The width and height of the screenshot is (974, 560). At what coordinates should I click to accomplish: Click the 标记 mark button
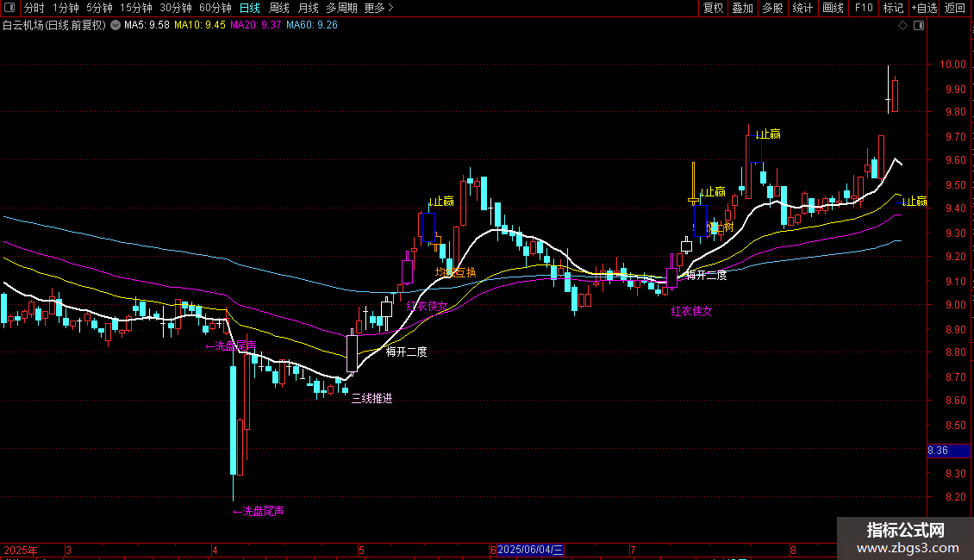[893, 8]
